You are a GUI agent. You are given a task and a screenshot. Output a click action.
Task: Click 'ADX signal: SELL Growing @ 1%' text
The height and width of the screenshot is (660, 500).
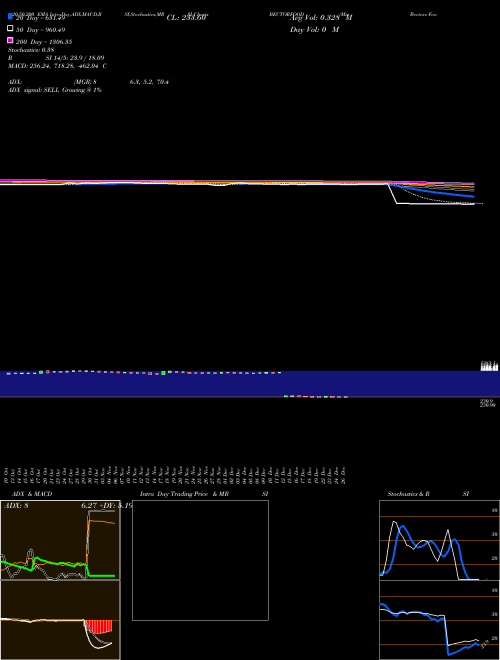tap(55, 90)
